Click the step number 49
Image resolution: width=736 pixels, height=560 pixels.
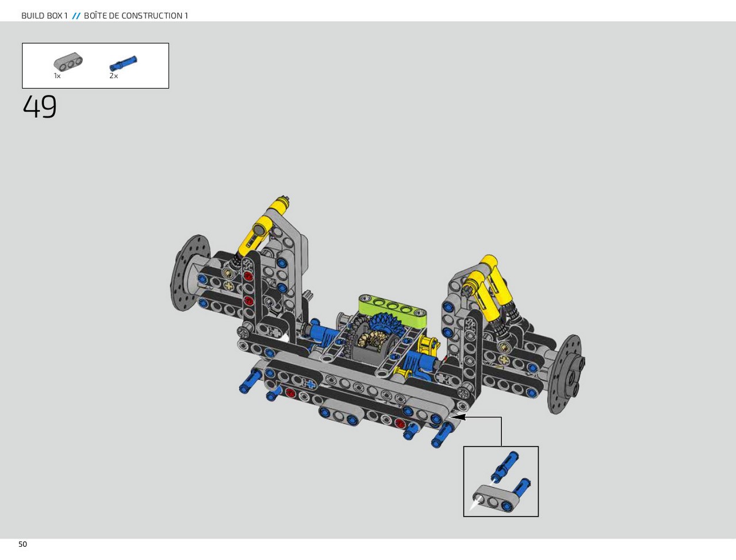point(40,107)
